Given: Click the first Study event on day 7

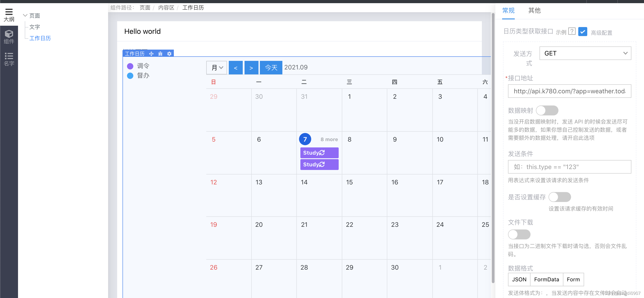Looking at the screenshot, I should 319,153.
